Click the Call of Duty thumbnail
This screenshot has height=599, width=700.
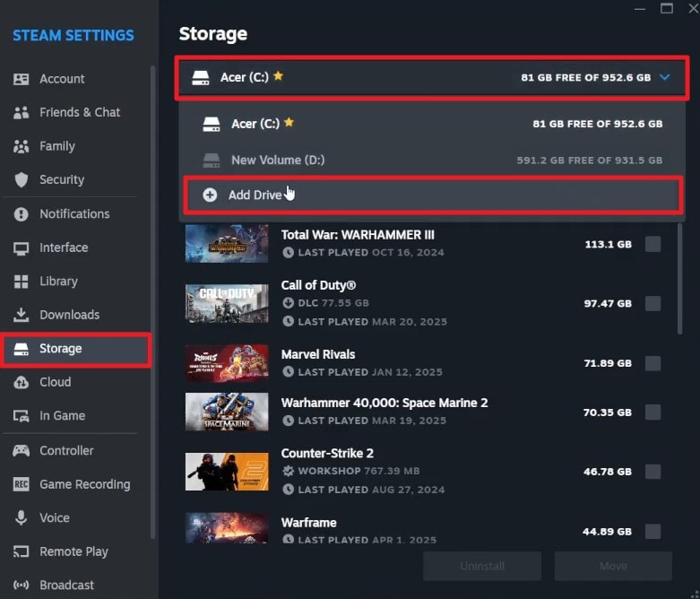227,303
